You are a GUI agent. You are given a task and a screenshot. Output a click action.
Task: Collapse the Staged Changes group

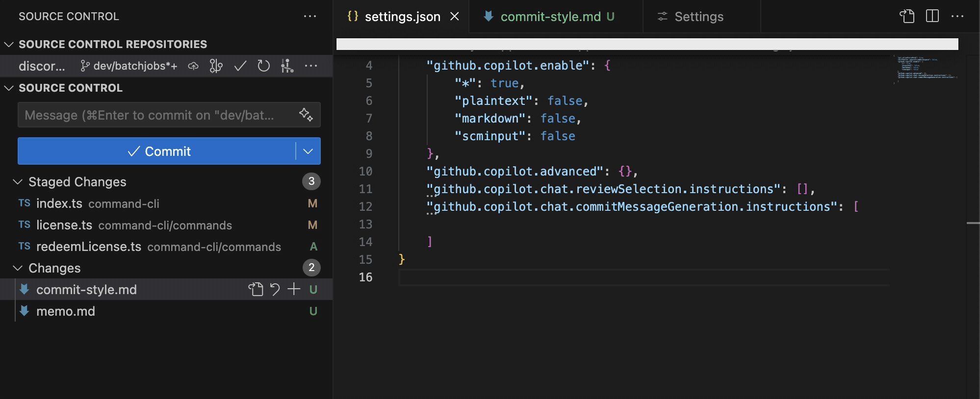click(x=18, y=182)
